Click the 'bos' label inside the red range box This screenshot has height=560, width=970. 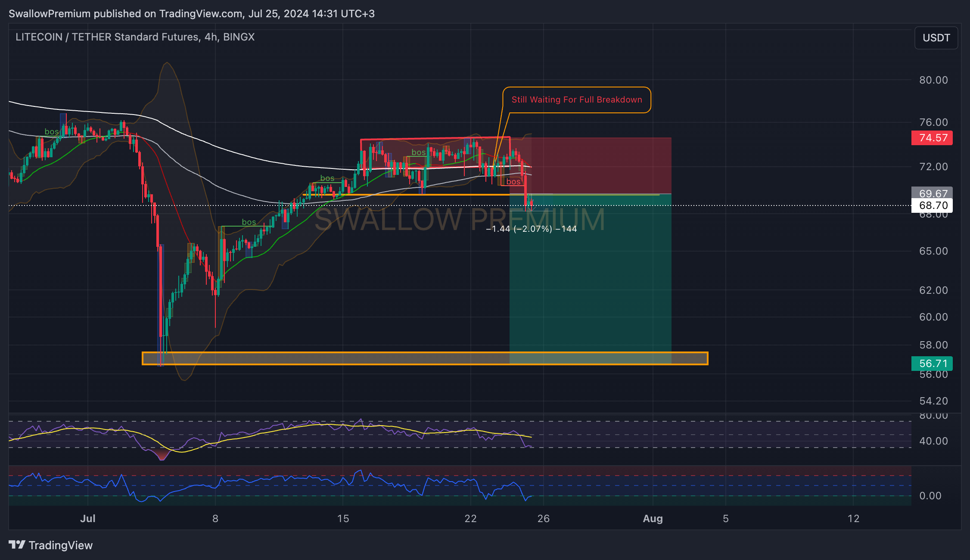419,152
